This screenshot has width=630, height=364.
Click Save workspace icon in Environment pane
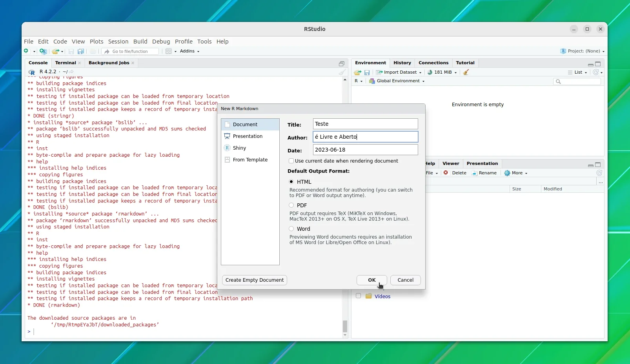coord(367,72)
